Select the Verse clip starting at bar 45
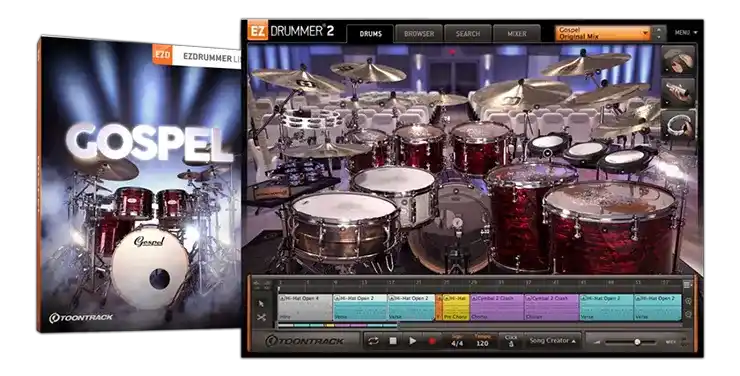Image resolution: width=740 pixels, height=376 pixels. click(x=606, y=308)
